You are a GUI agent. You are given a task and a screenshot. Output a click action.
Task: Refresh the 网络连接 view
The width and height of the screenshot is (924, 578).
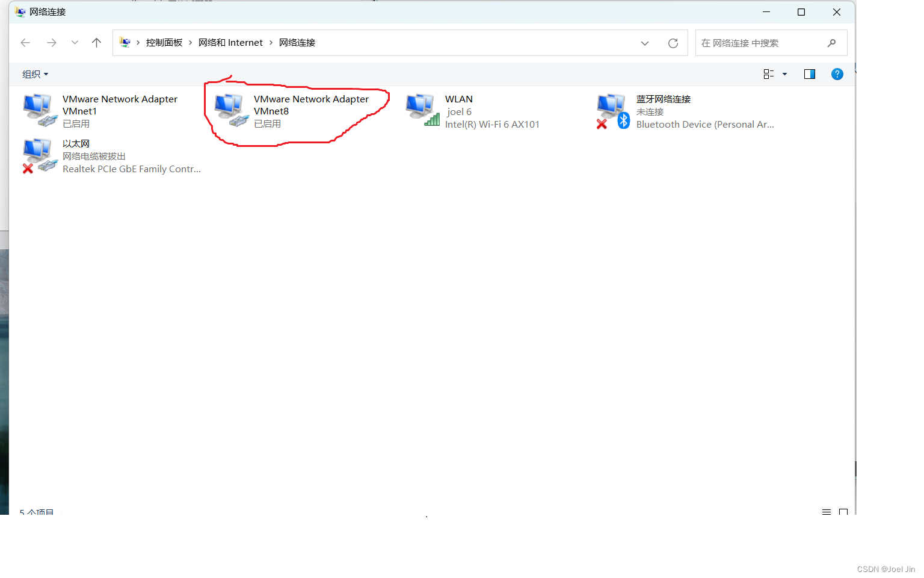point(673,43)
